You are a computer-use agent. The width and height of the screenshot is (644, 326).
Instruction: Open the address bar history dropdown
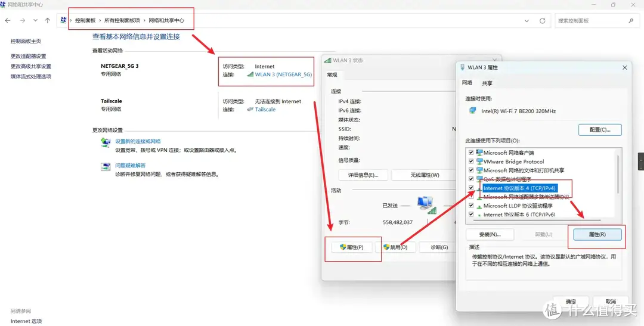coord(527,20)
